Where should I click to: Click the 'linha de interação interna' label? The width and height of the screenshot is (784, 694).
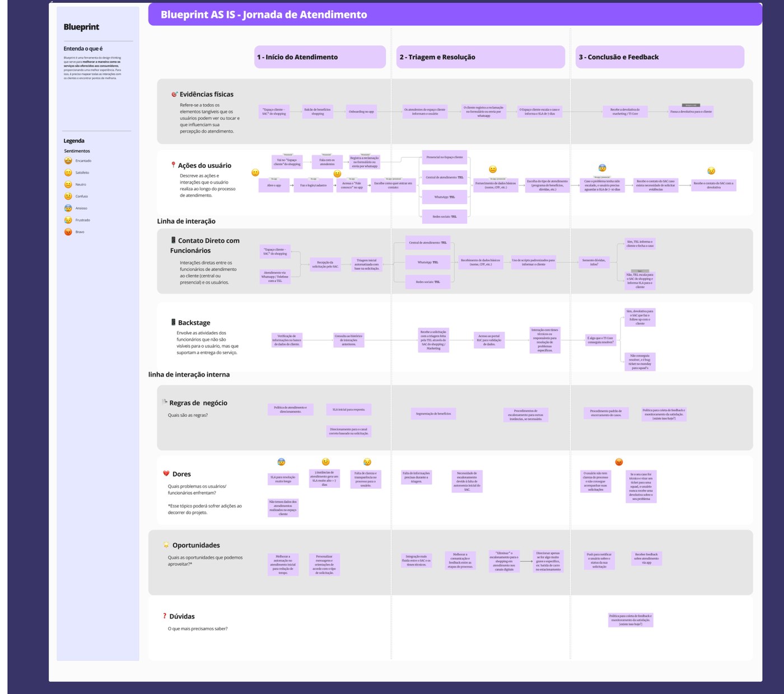point(189,374)
